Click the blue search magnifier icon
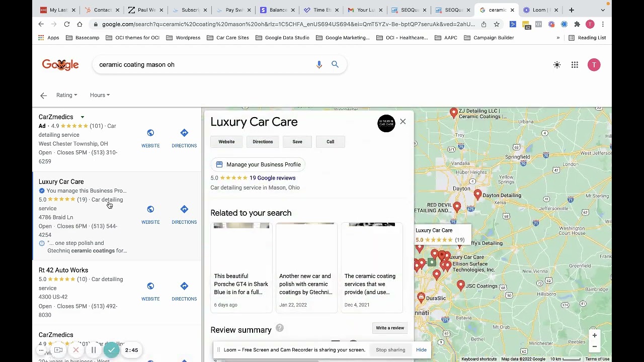The image size is (644, 362). point(335,64)
